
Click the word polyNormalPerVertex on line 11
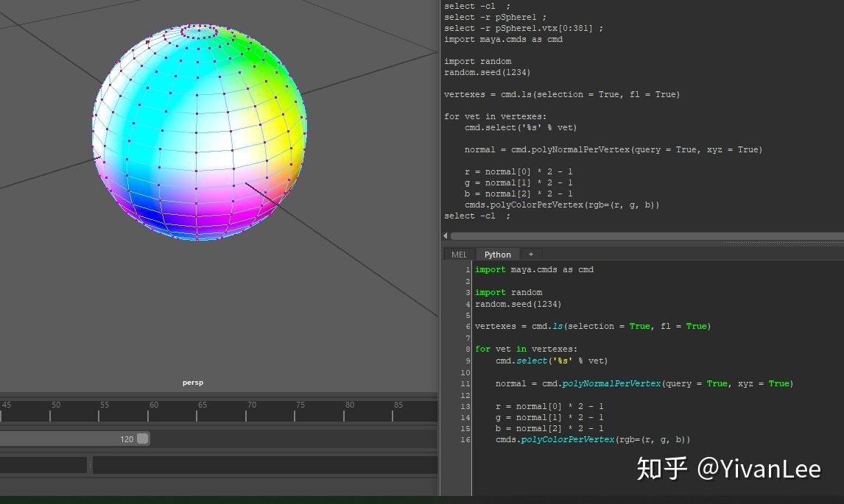pos(611,383)
